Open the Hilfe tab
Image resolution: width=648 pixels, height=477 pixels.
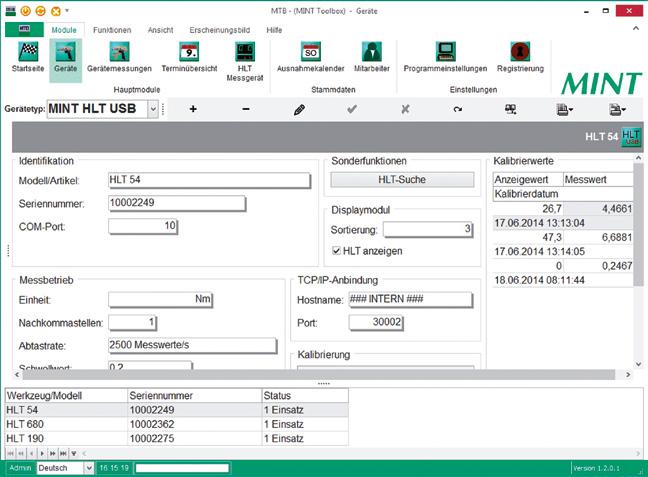point(274,30)
